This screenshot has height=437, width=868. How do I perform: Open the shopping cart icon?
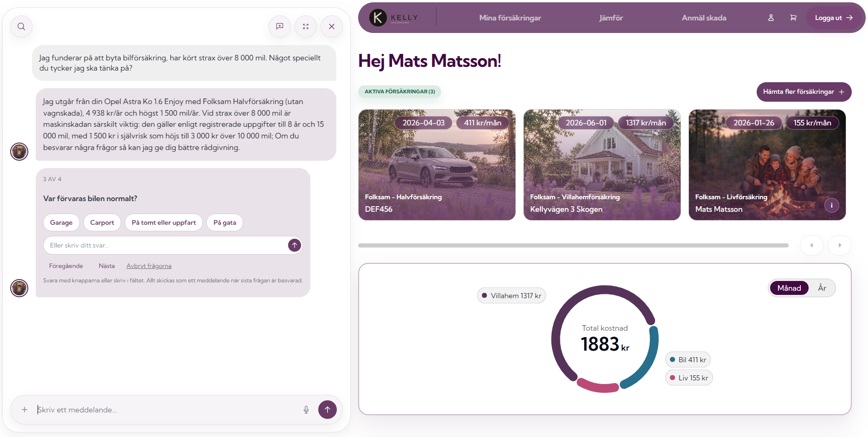tap(793, 18)
